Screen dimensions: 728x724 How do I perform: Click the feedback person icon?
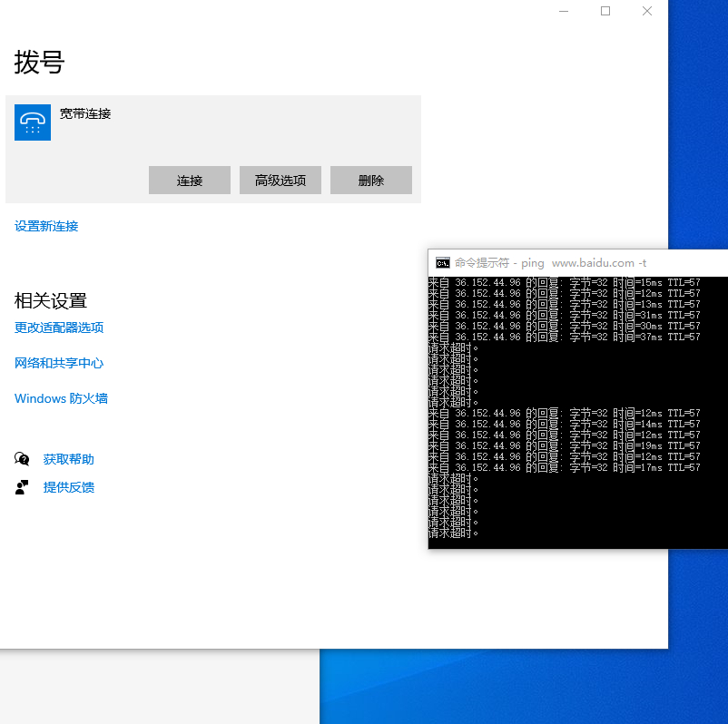click(x=22, y=487)
